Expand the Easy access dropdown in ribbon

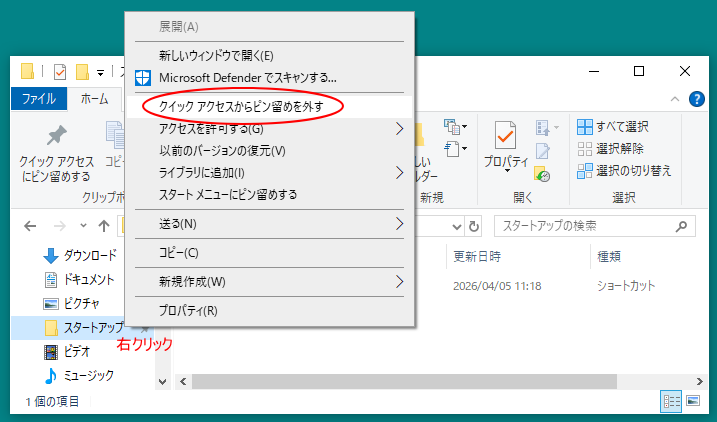click(465, 148)
